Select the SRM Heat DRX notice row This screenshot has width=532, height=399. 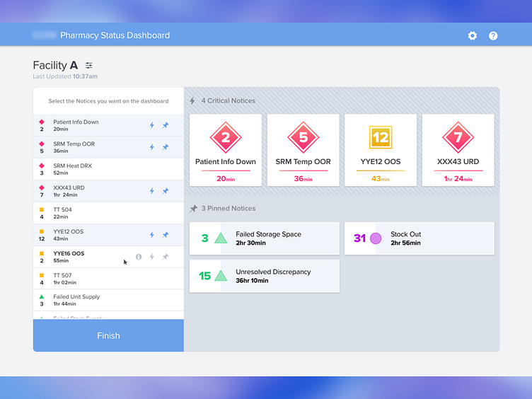108,169
